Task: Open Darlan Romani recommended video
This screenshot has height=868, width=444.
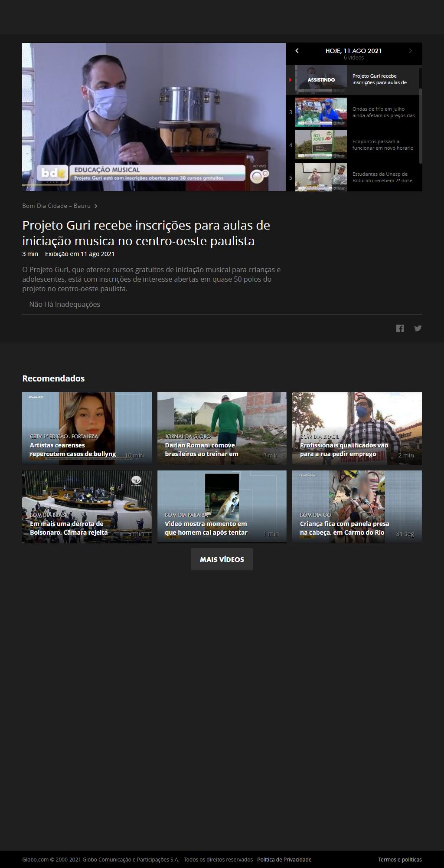Action: [x=222, y=428]
